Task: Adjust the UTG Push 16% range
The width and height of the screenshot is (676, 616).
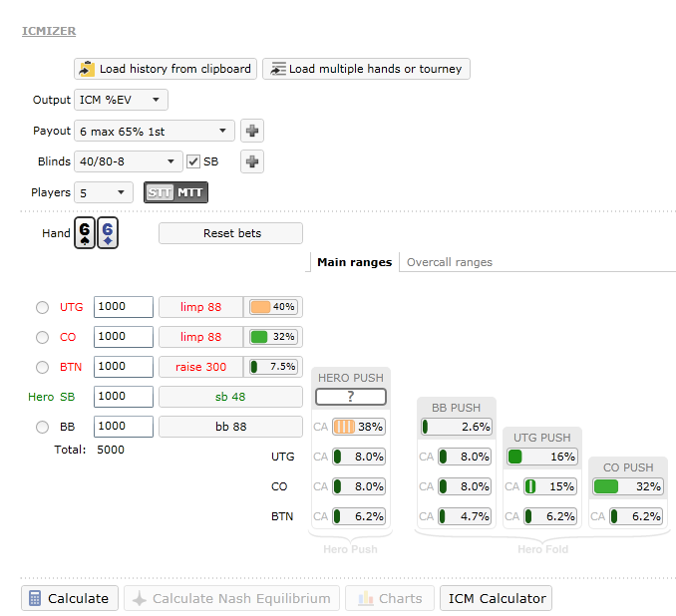Action: point(542,457)
